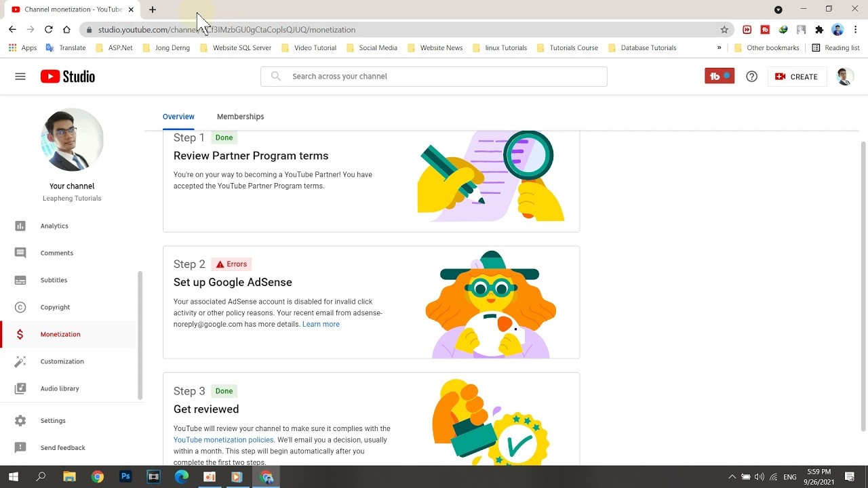Click the browser back arrow
This screenshot has width=868, height=488.
12,29
